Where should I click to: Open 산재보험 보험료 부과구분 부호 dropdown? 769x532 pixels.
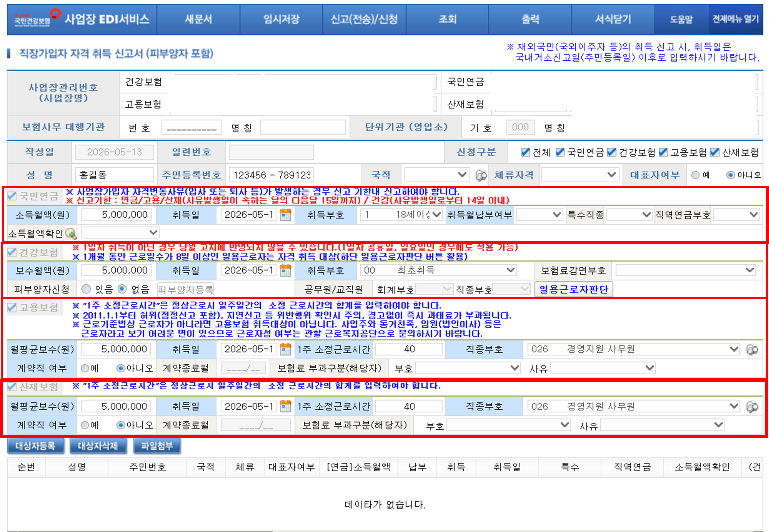(508, 425)
